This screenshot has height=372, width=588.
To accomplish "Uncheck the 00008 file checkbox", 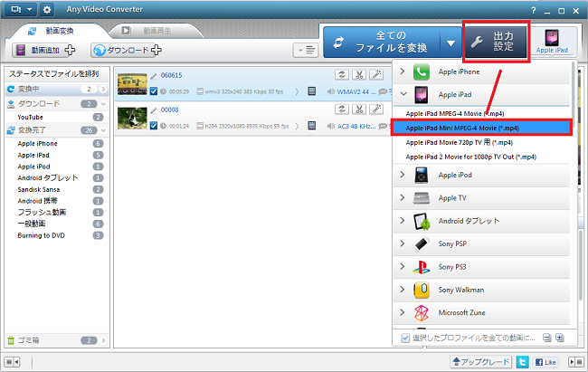I will (x=154, y=126).
